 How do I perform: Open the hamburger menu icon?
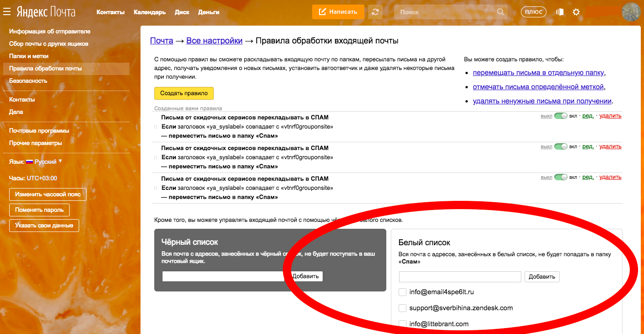point(7,12)
